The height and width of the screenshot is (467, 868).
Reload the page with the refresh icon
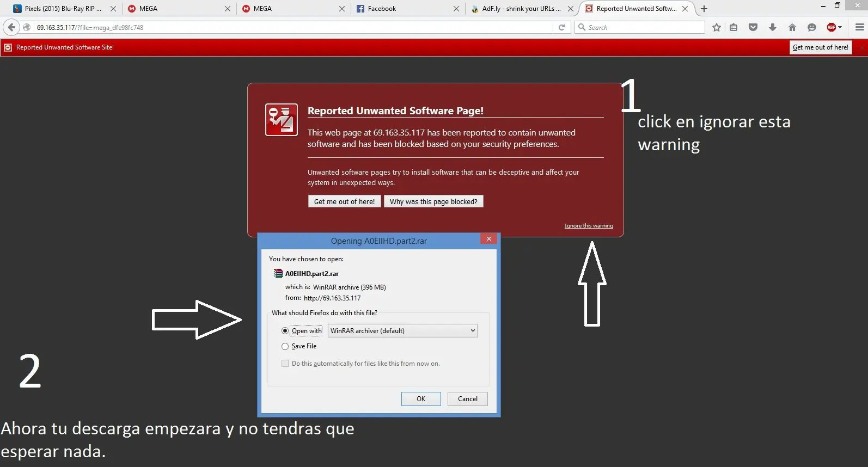pos(561,27)
